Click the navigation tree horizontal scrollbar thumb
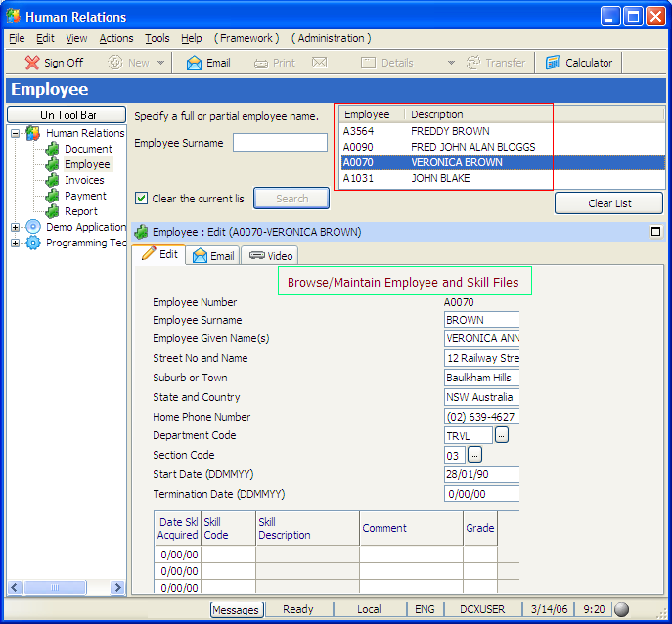 pyautogui.click(x=56, y=587)
